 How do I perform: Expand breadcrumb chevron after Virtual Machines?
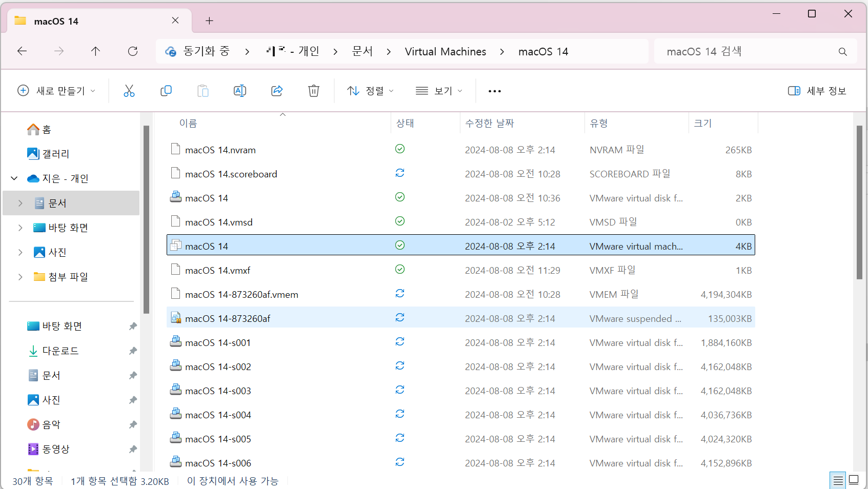(502, 52)
